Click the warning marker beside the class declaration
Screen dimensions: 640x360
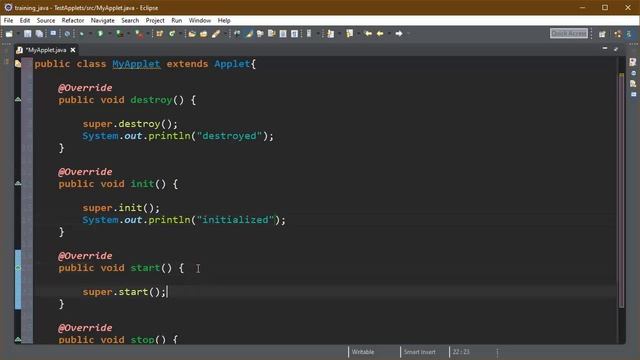click(x=18, y=64)
